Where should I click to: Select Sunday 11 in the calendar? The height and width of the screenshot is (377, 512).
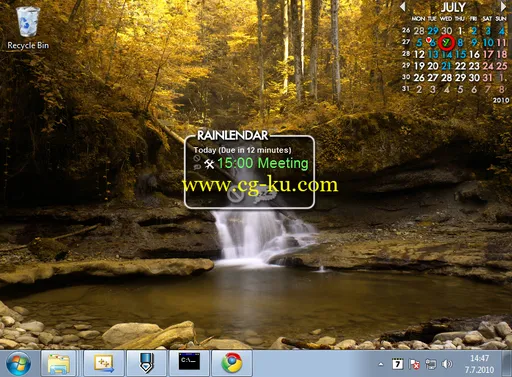pyautogui.click(x=501, y=43)
